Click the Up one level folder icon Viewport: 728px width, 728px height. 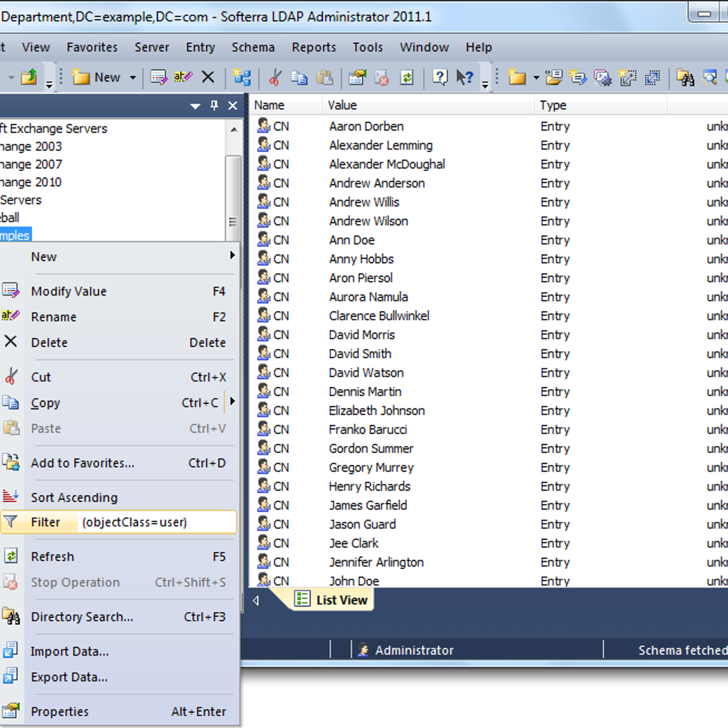coord(29,77)
